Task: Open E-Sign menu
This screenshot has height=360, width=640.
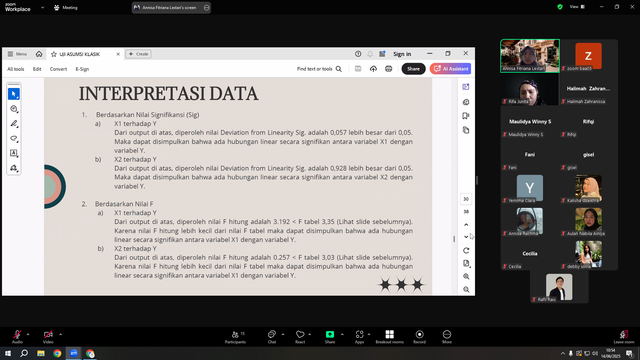Action: click(82, 69)
